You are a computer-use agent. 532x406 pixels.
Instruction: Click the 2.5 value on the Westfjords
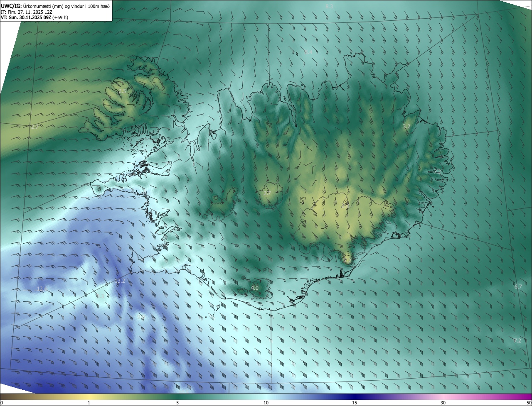pos(122,91)
